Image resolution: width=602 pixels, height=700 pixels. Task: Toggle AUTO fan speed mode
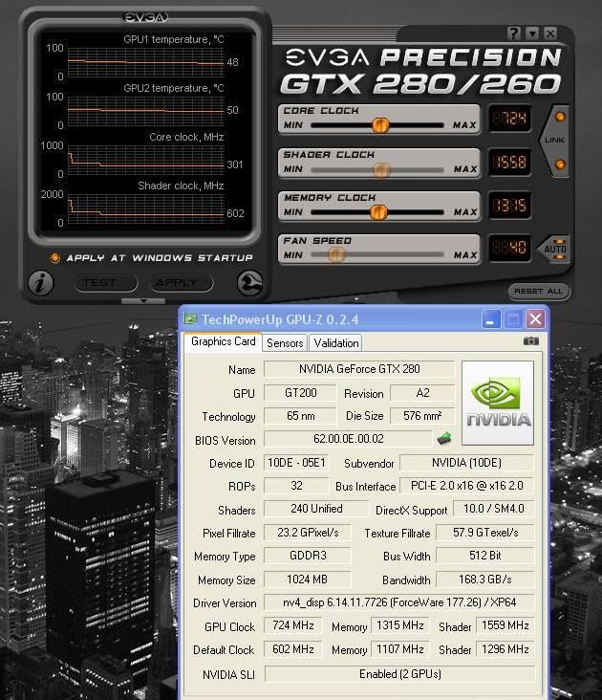click(554, 249)
